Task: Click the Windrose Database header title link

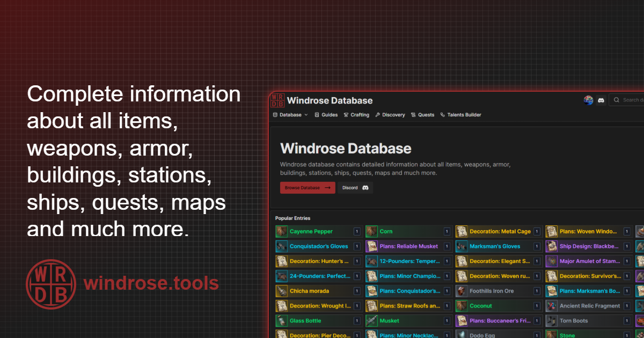Action: pos(330,100)
